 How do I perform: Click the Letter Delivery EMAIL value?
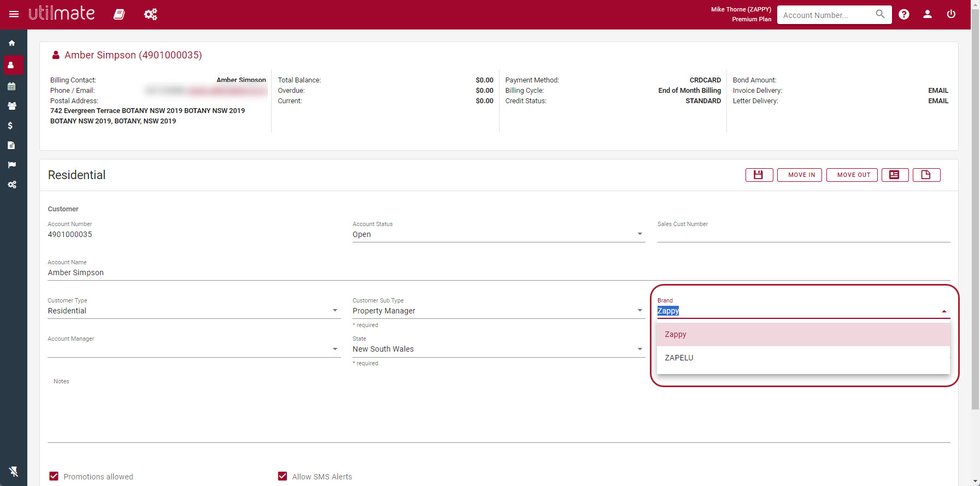938,101
